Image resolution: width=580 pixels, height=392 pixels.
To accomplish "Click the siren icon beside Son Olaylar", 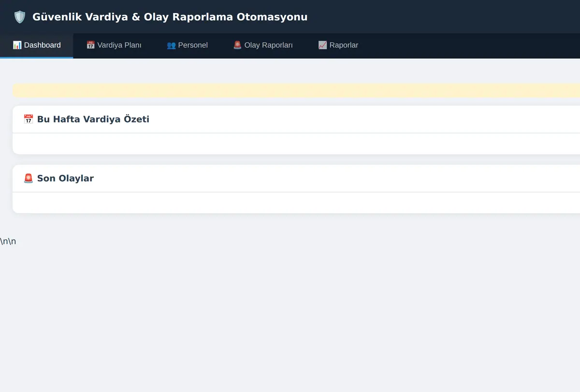I will click(29, 178).
